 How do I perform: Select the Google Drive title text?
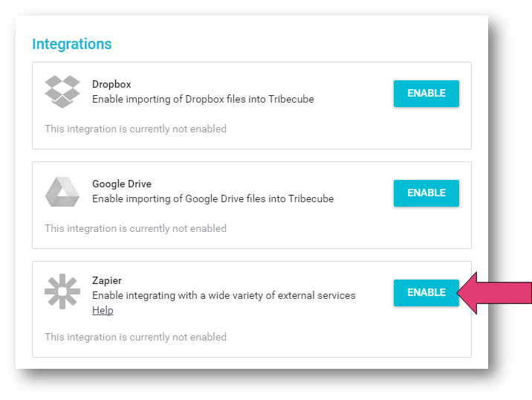(x=122, y=184)
